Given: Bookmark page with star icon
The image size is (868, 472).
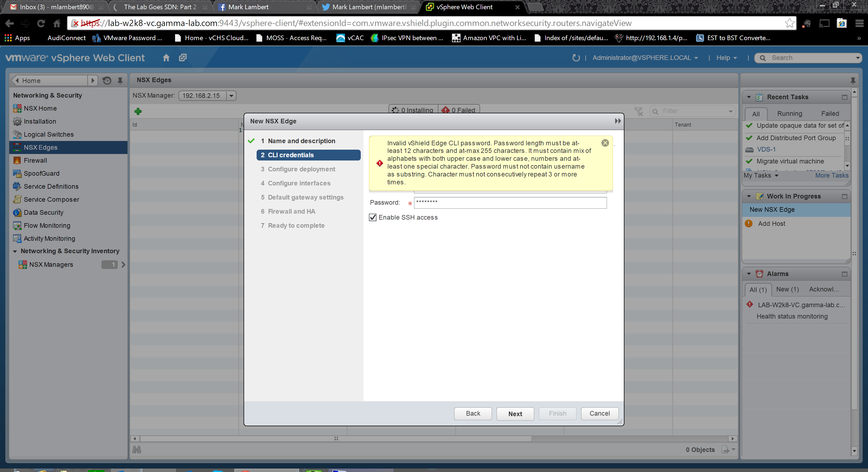Looking at the screenshot, I should click(x=790, y=23).
